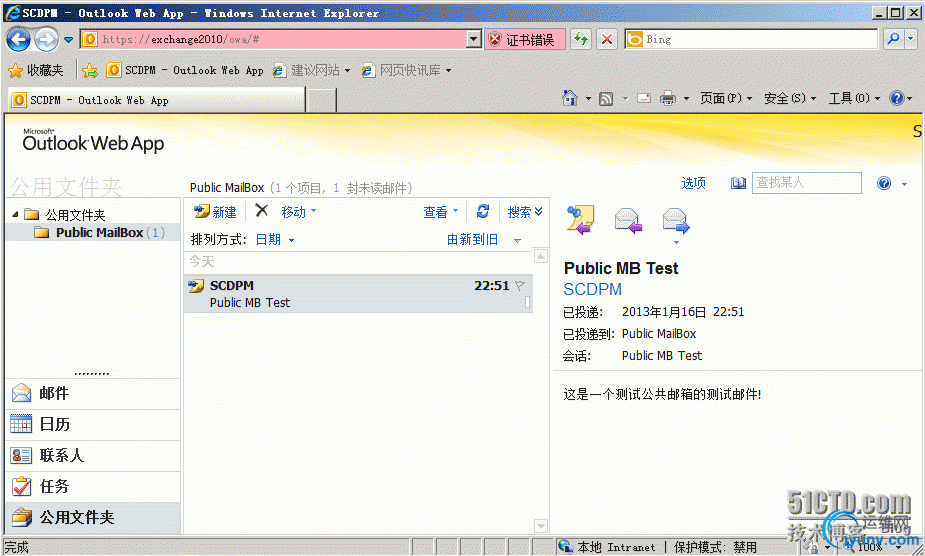Click the 查找某人 find someone field
This screenshot has width=925, height=556.
click(806, 183)
